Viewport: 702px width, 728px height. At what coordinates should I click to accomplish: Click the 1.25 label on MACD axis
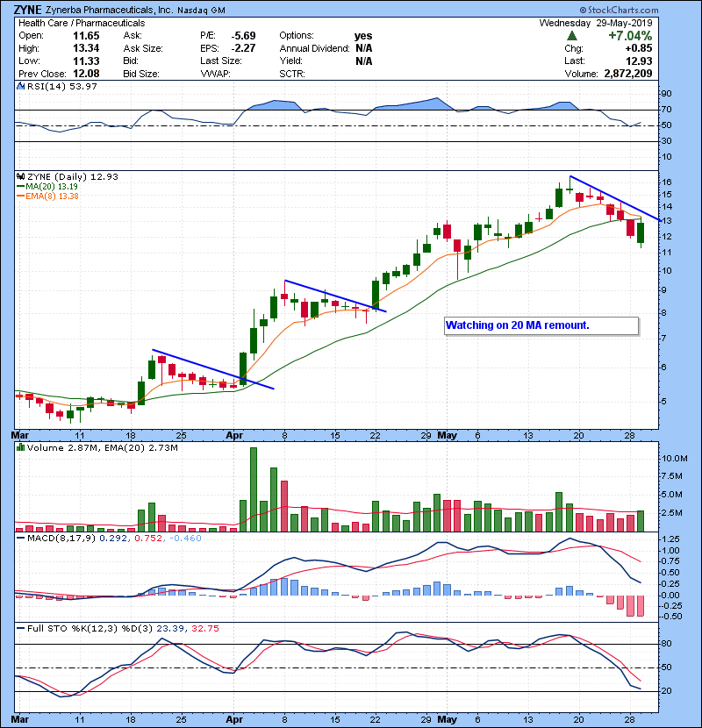tap(670, 539)
